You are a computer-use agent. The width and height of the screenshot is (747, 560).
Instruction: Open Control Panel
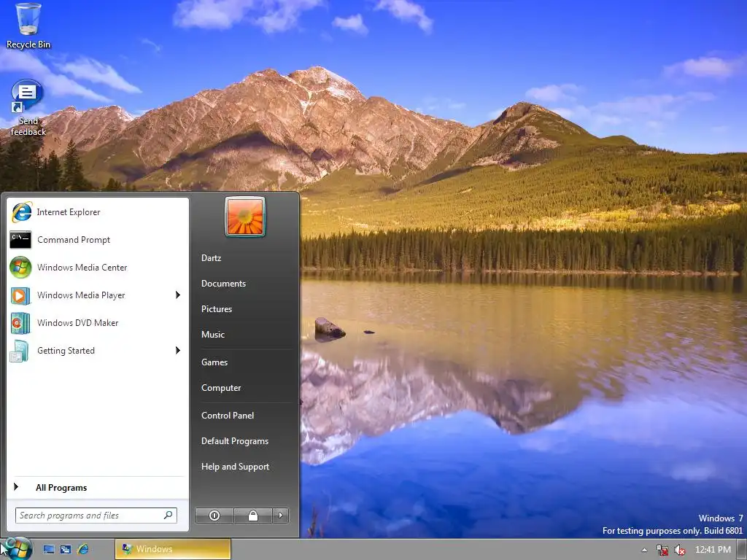click(228, 416)
